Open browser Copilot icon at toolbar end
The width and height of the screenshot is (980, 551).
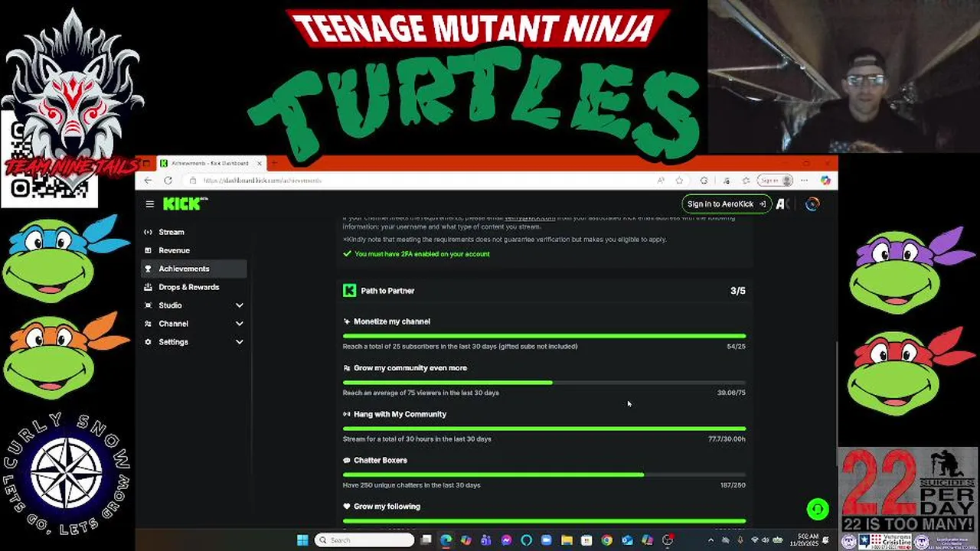coord(825,181)
